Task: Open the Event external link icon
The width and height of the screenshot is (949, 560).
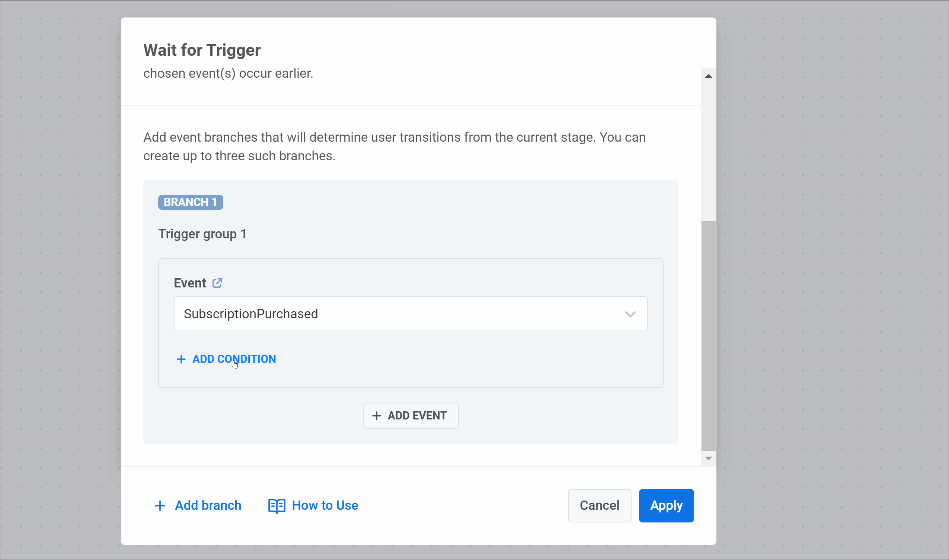Action: click(217, 283)
